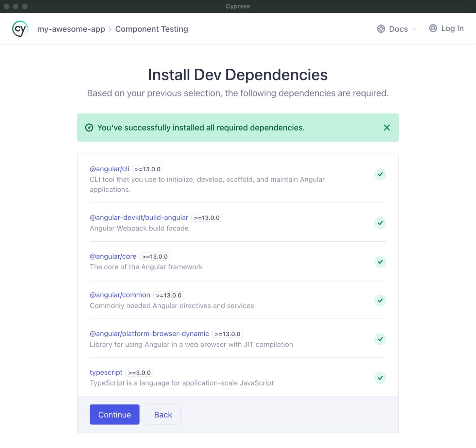
Task: Click the checkmark icon for typescript dependency
Action: point(380,378)
